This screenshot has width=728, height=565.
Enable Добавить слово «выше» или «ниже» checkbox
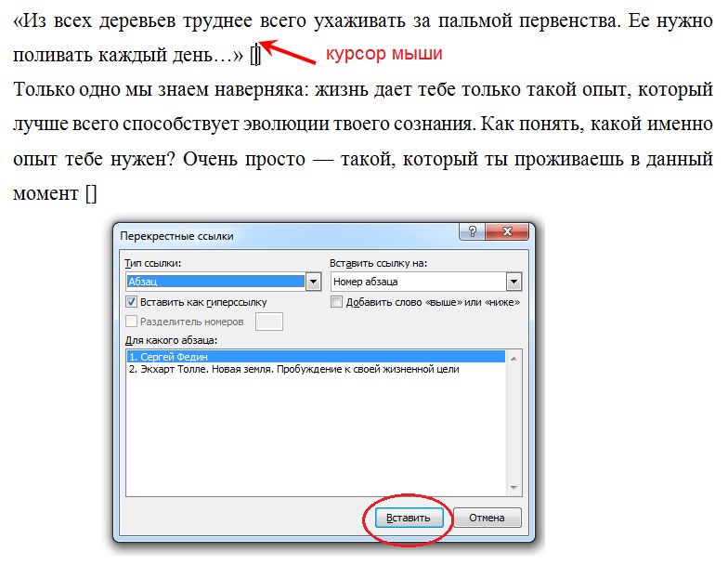(x=336, y=302)
